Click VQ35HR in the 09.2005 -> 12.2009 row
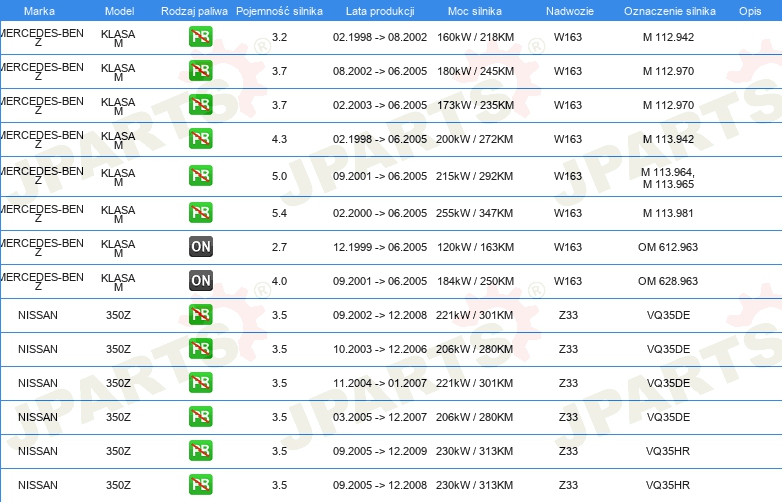This screenshot has height=502, width=782. pos(668,451)
